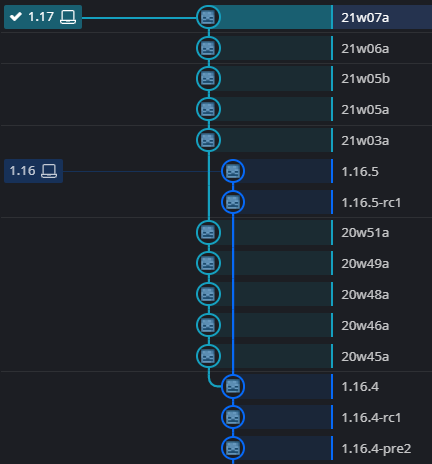The height and width of the screenshot is (464, 432).
Task: Select the 1.16.4-rc1 node icon
Action: pos(233,417)
